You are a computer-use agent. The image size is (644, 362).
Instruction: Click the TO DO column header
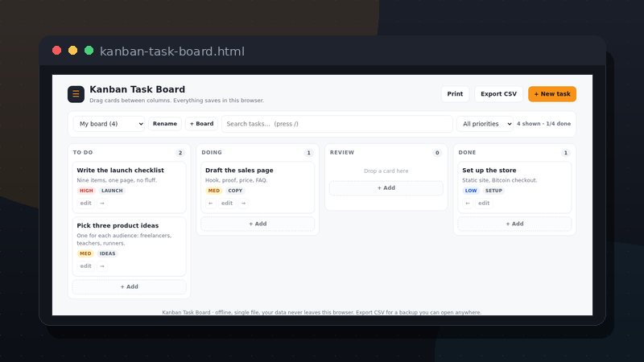[x=83, y=152]
